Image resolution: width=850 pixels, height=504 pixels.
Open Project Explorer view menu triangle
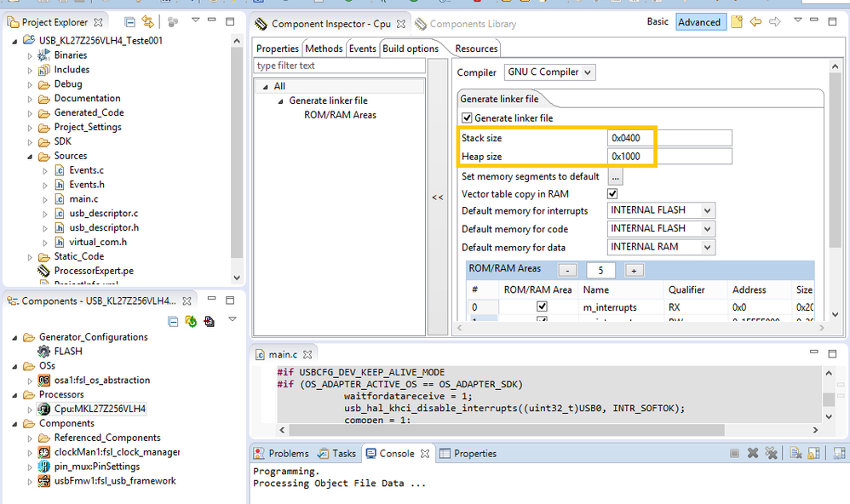pos(195,20)
